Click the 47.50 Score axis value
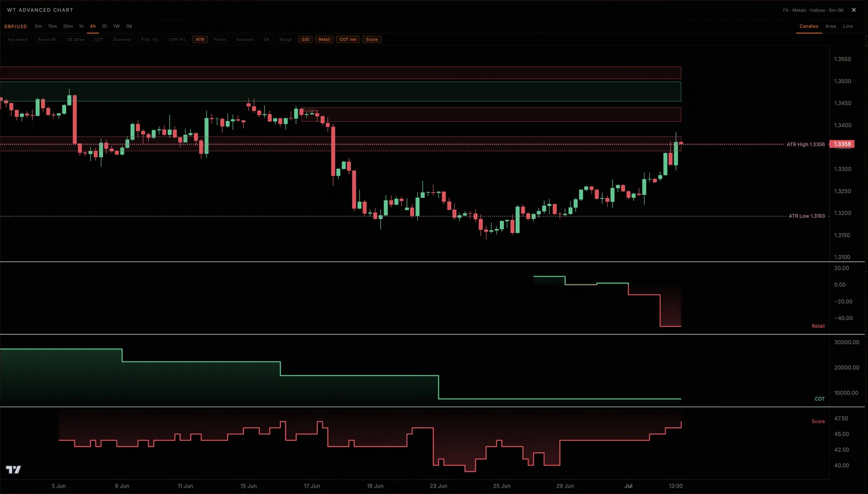The height and width of the screenshot is (494, 868). coord(841,419)
